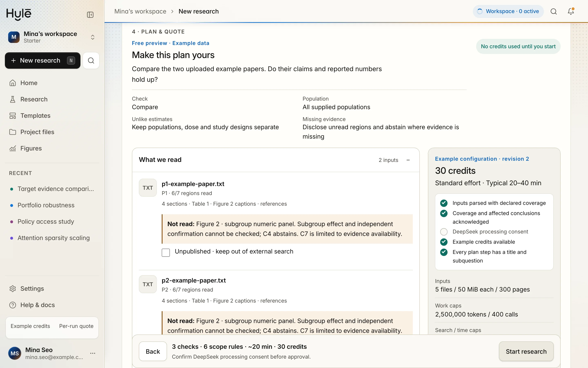
Task: Click the p1-example-paper.txt file name
Action: tap(193, 184)
